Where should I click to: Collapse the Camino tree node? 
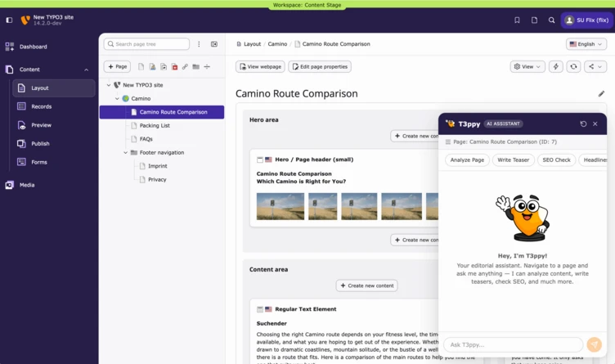[117, 98]
